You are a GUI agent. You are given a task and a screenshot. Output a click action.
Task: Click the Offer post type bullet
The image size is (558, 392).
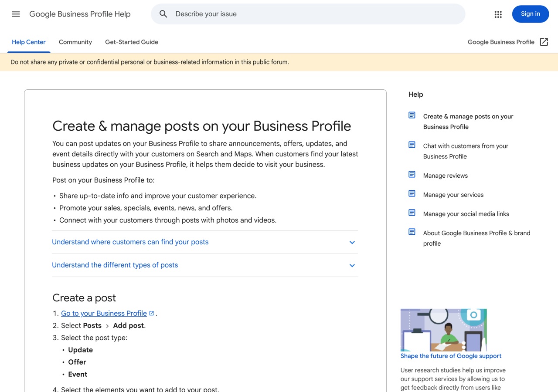(77, 362)
